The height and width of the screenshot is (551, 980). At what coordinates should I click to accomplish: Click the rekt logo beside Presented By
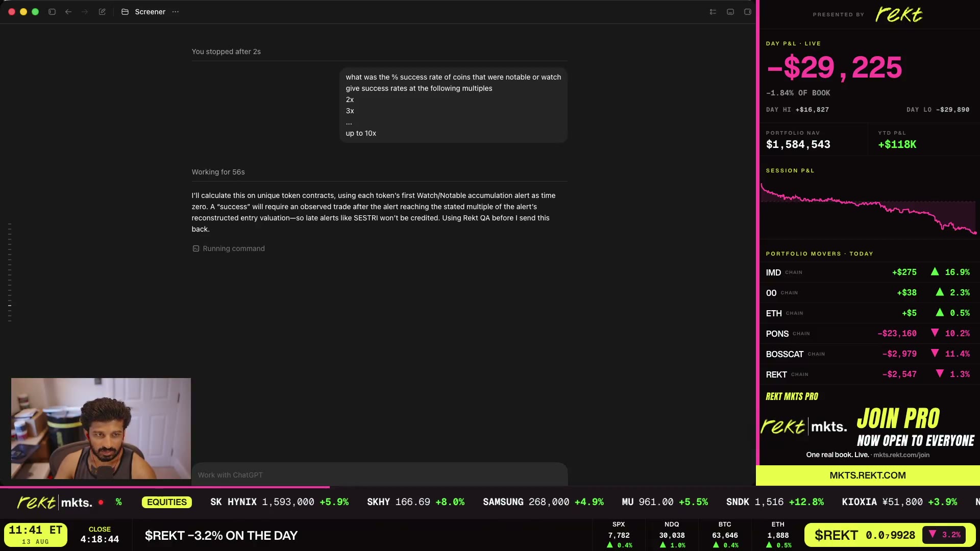(x=899, y=14)
